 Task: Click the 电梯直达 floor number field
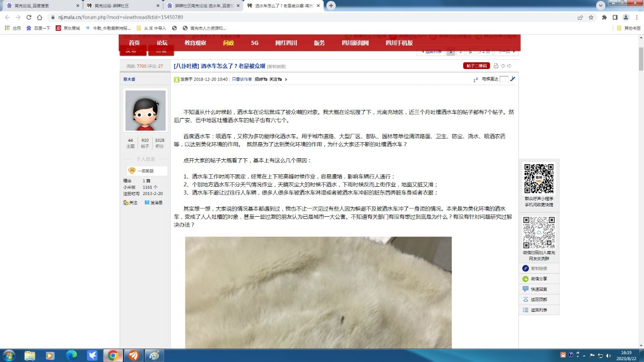(x=504, y=79)
